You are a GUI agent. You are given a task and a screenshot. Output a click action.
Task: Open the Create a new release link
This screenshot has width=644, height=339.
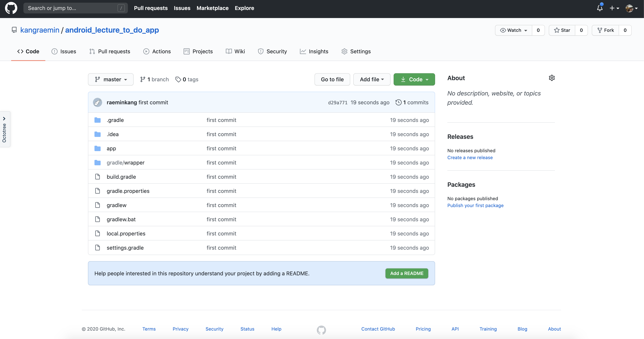(470, 158)
